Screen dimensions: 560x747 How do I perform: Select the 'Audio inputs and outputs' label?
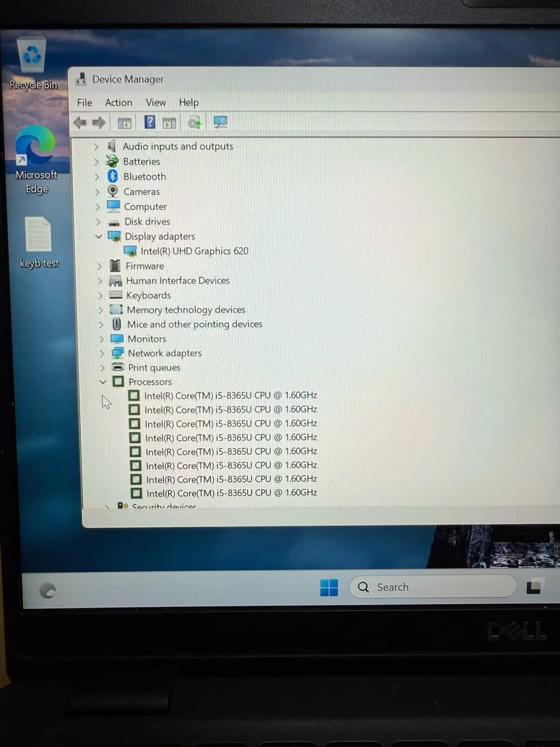click(178, 146)
